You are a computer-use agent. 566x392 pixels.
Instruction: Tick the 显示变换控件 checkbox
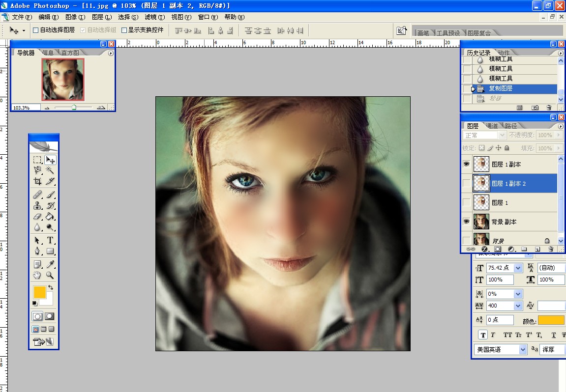(124, 30)
